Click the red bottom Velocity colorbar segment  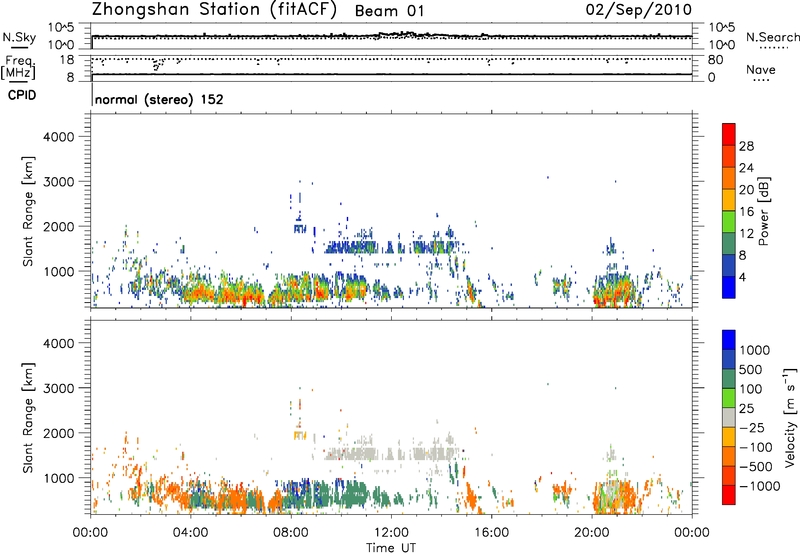[729, 495]
